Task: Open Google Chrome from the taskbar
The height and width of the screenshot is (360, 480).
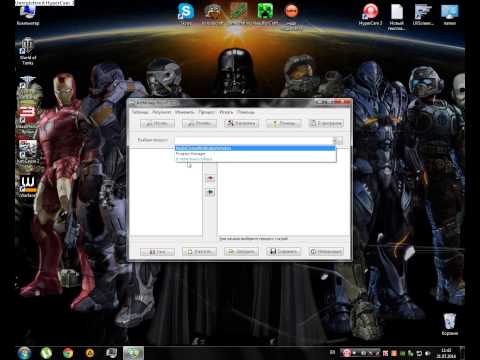Action: pyautogui.click(x=68, y=353)
